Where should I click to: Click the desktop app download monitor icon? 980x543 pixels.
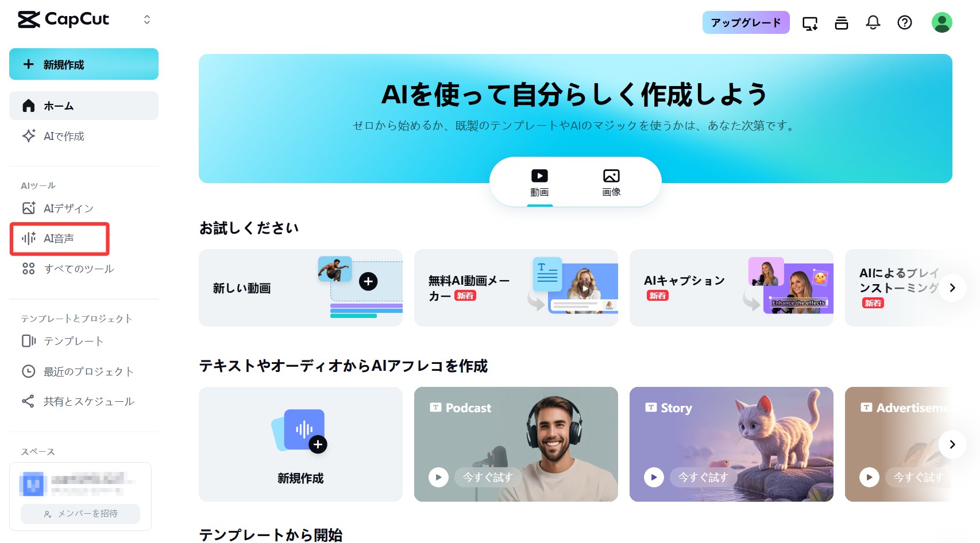(x=810, y=23)
